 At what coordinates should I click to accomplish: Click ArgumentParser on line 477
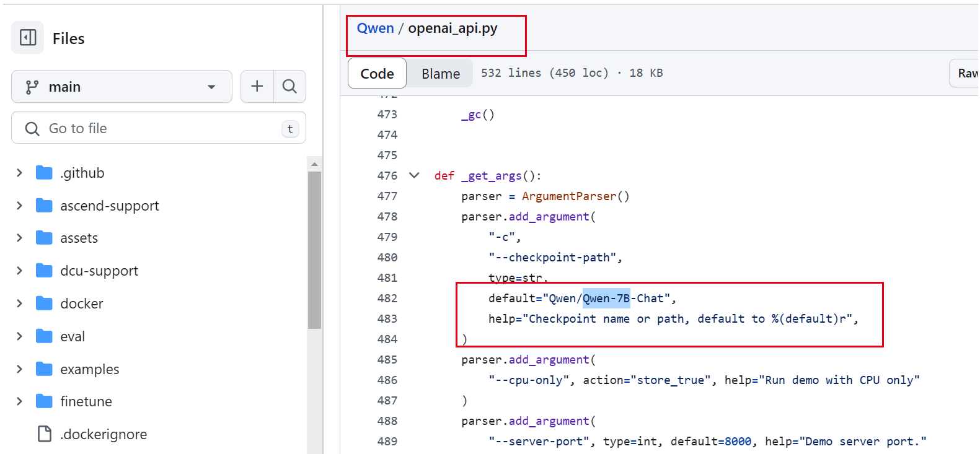tap(569, 196)
